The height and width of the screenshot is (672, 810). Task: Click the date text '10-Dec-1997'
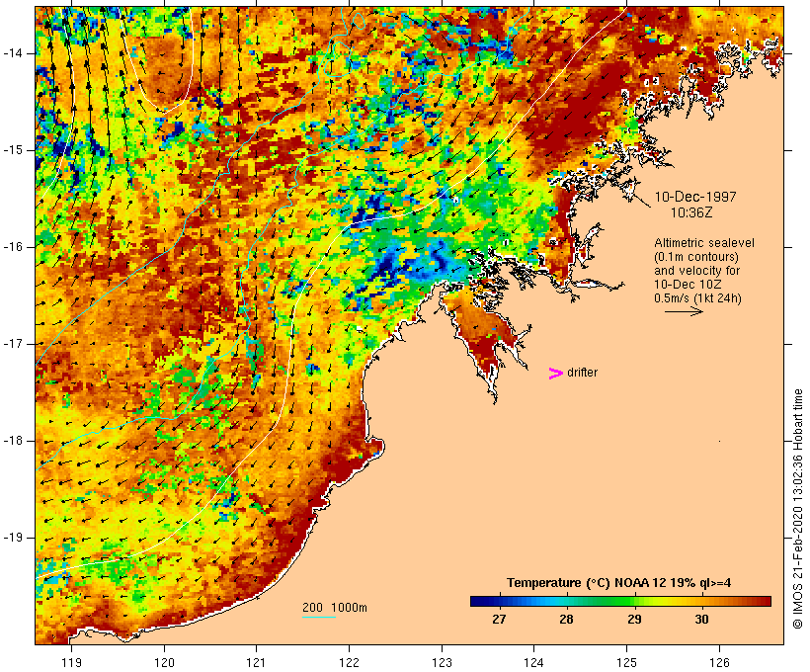point(695,197)
